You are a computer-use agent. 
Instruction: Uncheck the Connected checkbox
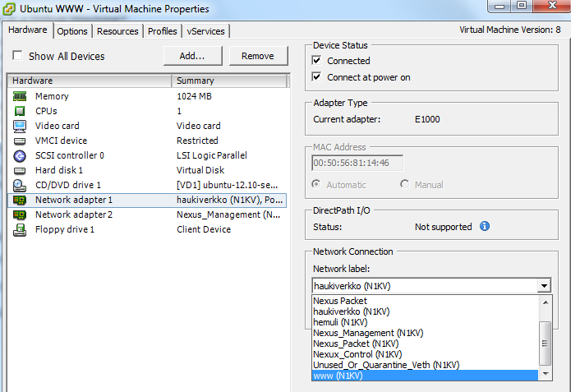pyautogui.click(x=317, y=60)
